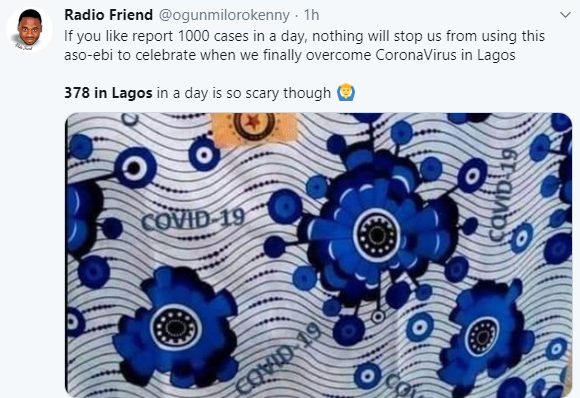Open Radio Friend's profile picture avatar
The width and height of the screenshot is (580, 398).
click(x=30, y=30)
